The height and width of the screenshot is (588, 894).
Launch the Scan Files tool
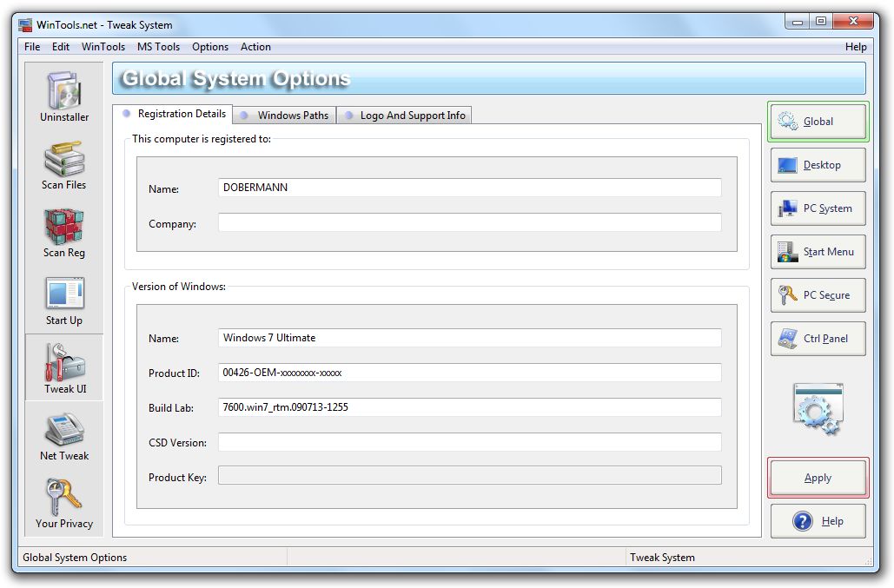point(64,165)
